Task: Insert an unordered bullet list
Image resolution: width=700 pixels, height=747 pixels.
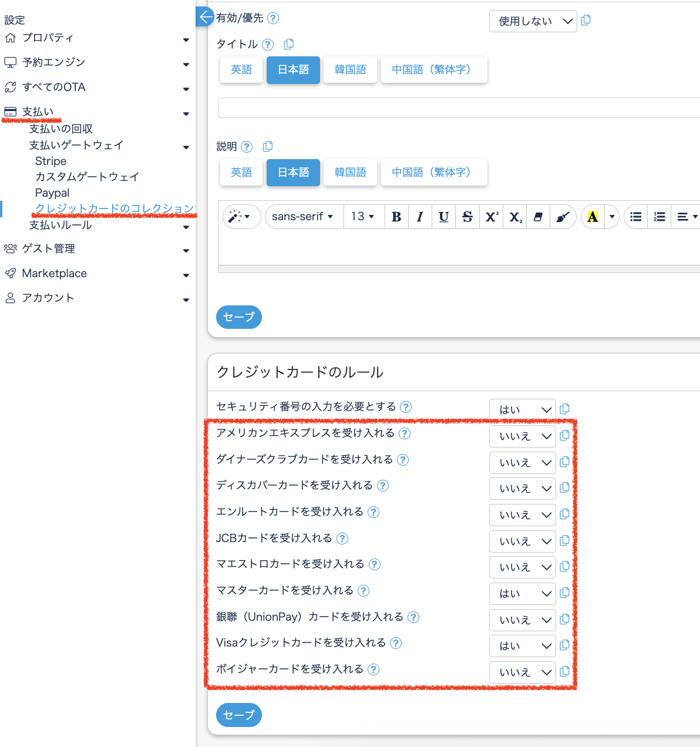Action: (635, 217)
